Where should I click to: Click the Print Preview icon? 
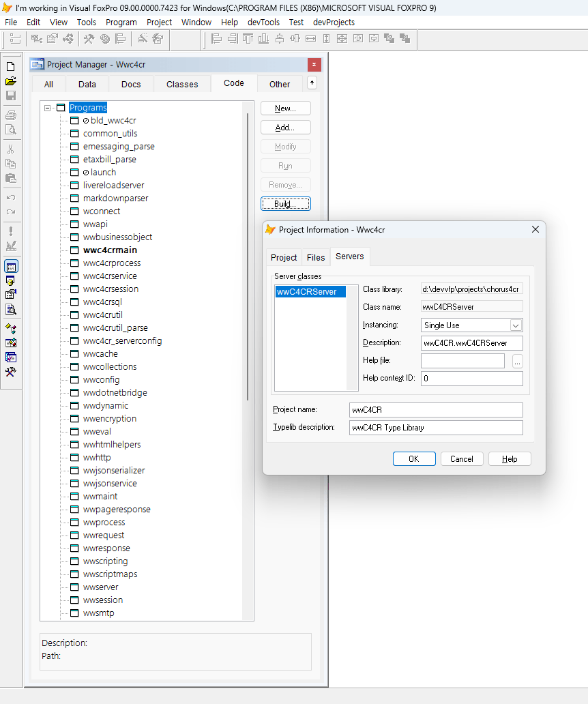pyautogui.click(x=11, y=130)
